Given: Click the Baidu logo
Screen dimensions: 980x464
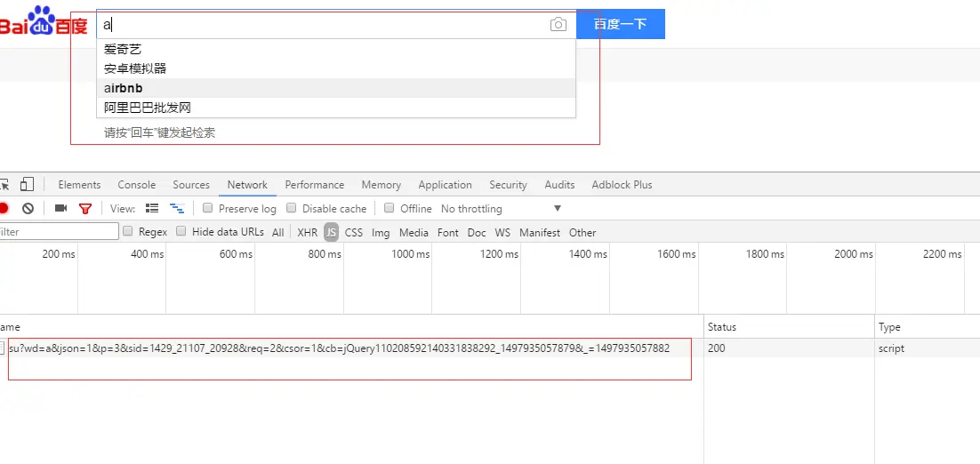Looking at the screenshot, I should 43,21.
